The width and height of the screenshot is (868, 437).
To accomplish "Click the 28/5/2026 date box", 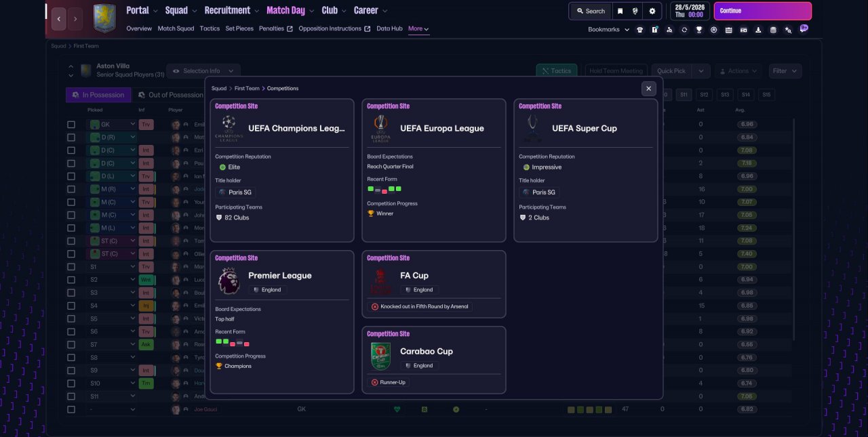I will coord(690,11).
